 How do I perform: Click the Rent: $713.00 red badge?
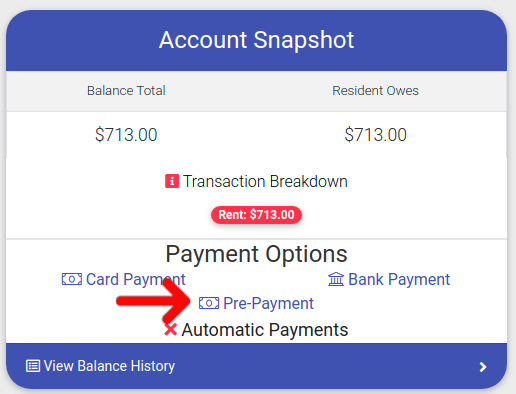(256, 215)
